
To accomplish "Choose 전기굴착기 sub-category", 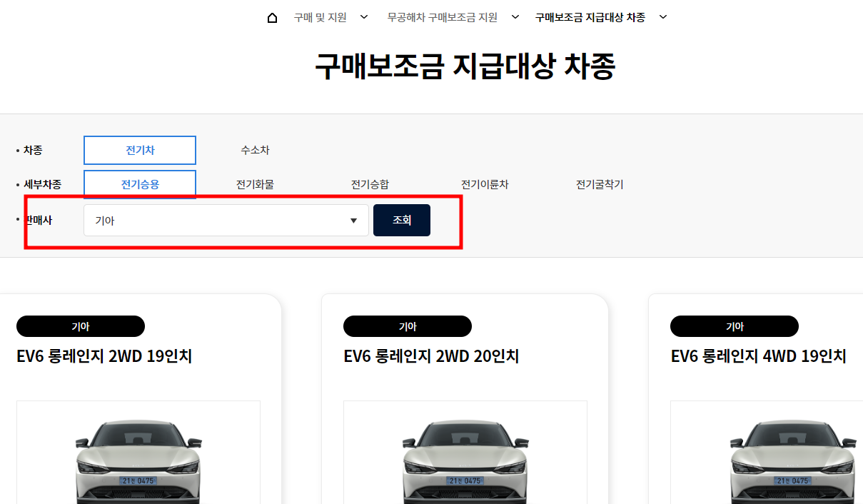I will pos(600,184).
